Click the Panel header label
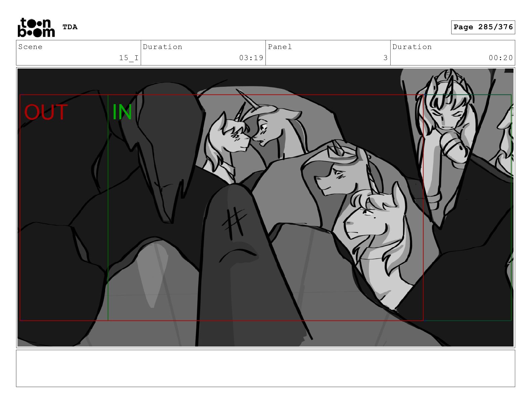The height and width of the screenshot is (411, 532). pyautogui.click(x=280, y=47)
